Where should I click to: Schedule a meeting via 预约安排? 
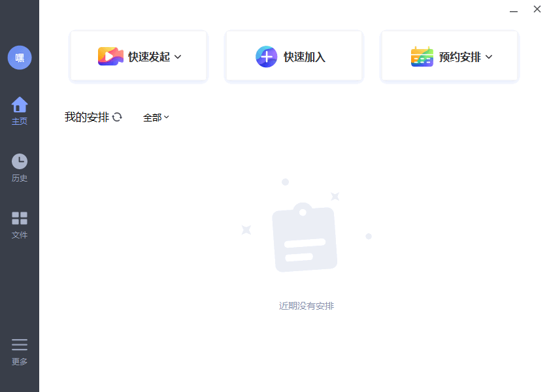click(x=449, y=56)
